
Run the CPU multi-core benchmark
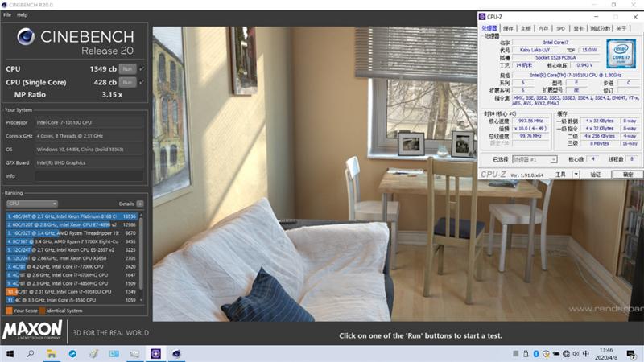tap(126, 69)
